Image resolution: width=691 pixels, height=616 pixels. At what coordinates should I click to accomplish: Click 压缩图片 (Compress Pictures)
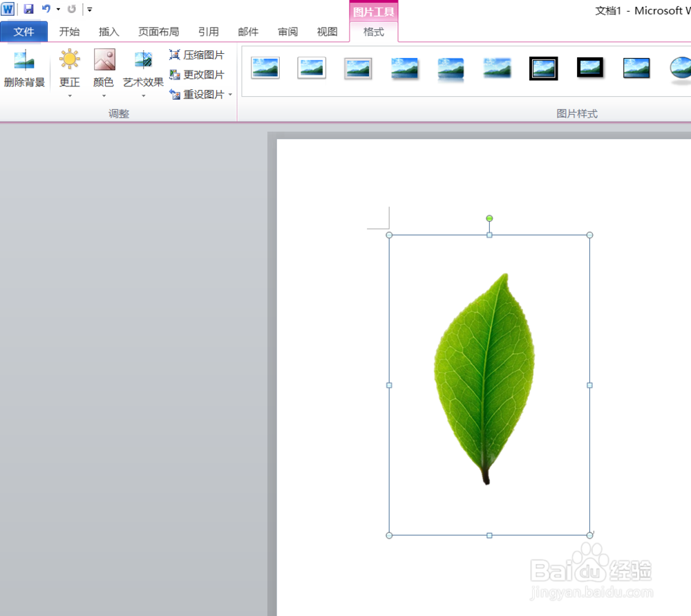click(x=197, y=55)
